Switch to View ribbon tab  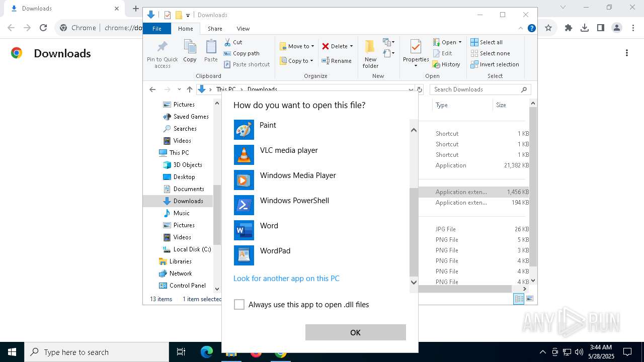click(243, 29)
